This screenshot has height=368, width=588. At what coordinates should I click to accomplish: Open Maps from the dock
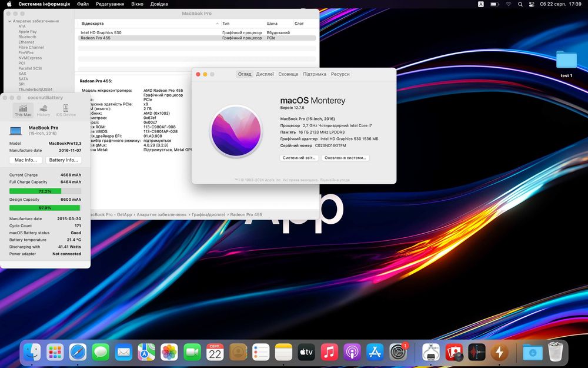pyautogui.click(x=146, y=352)
